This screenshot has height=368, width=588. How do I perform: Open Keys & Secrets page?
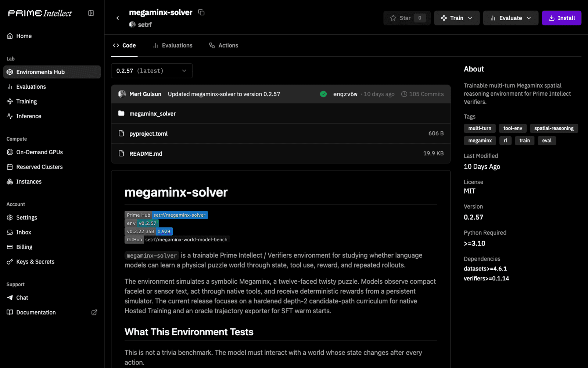(52, 262)
